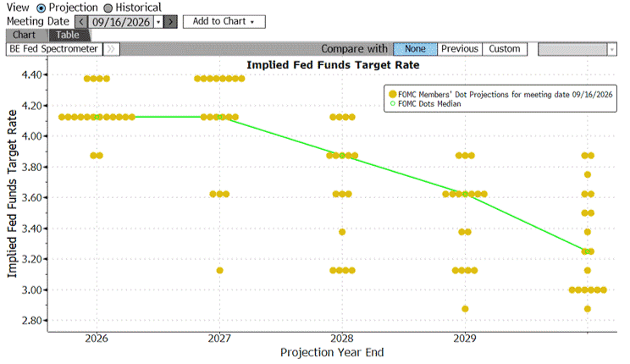The width and height of the screenshot is (630, 364).
Task: Switch to the Table tab
Action: [68, 35]
